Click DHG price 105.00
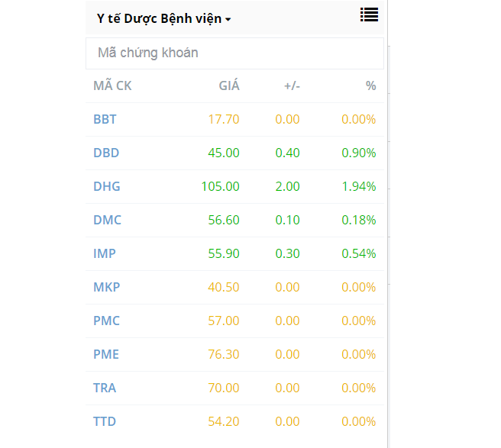The image size is (501, 448). [220, 186]
